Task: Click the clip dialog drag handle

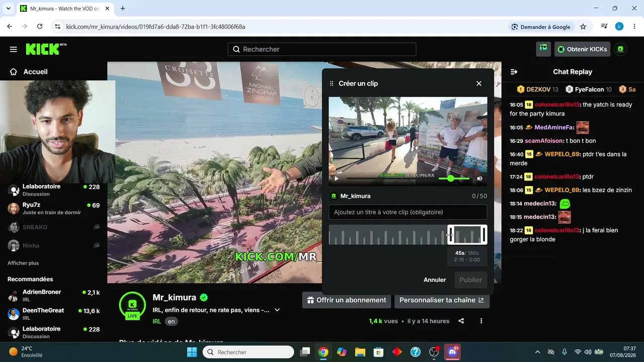Action: point(332,83)
